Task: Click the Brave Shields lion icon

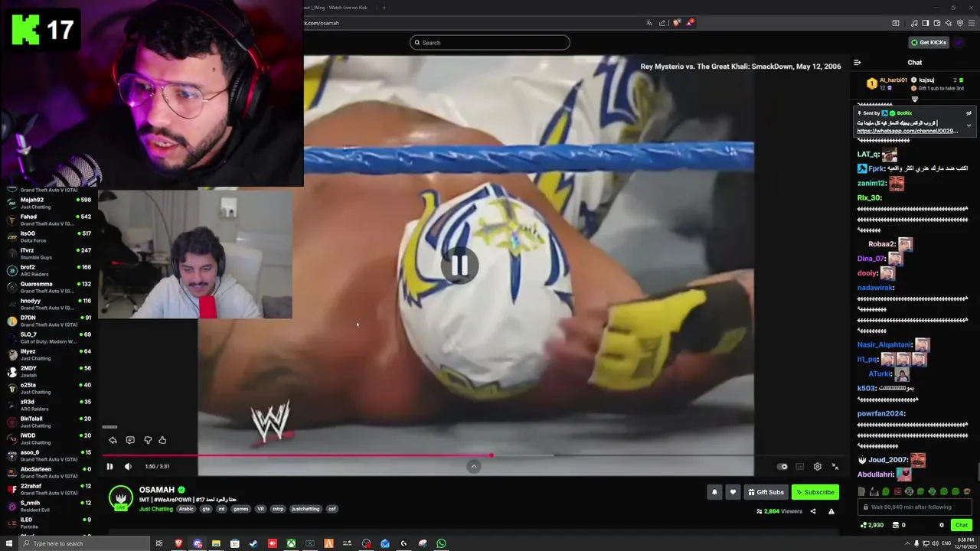Action: [676, 23]
